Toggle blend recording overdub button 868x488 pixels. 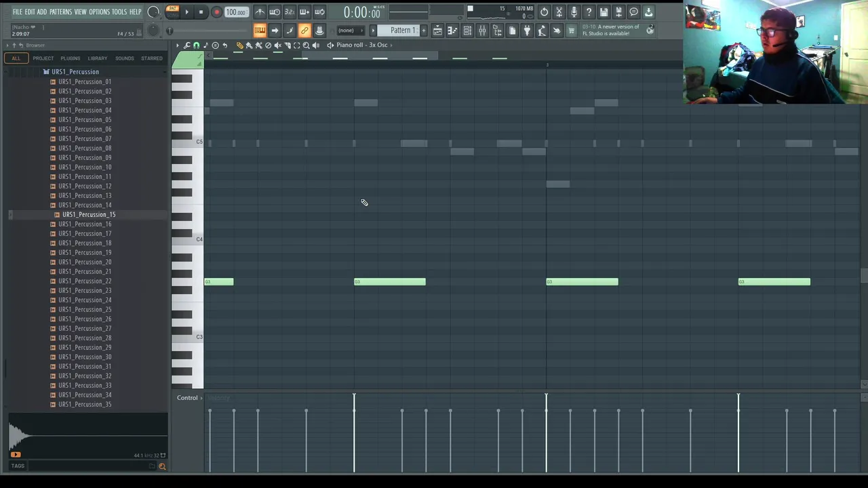coord(304,12)
